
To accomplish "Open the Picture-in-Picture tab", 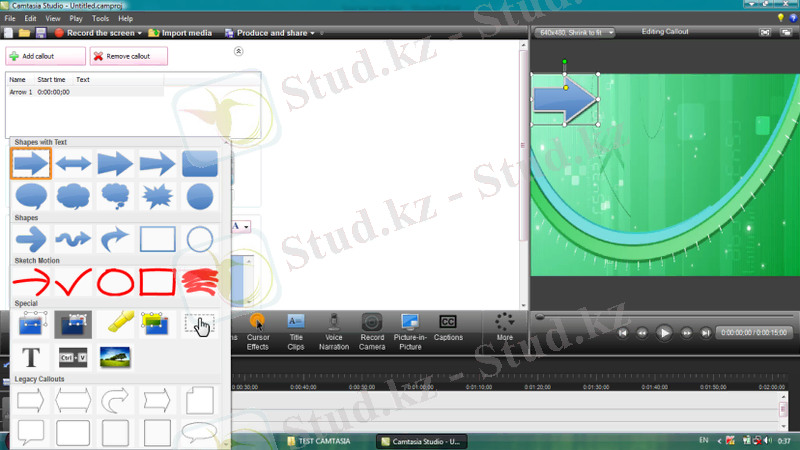I will [x=410, y=332].
